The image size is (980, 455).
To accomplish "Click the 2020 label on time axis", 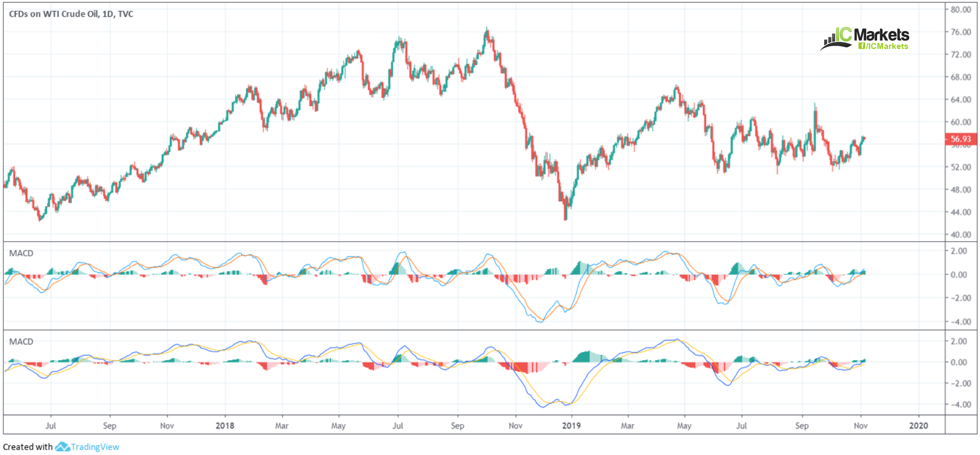I will (x=918, y=426).
